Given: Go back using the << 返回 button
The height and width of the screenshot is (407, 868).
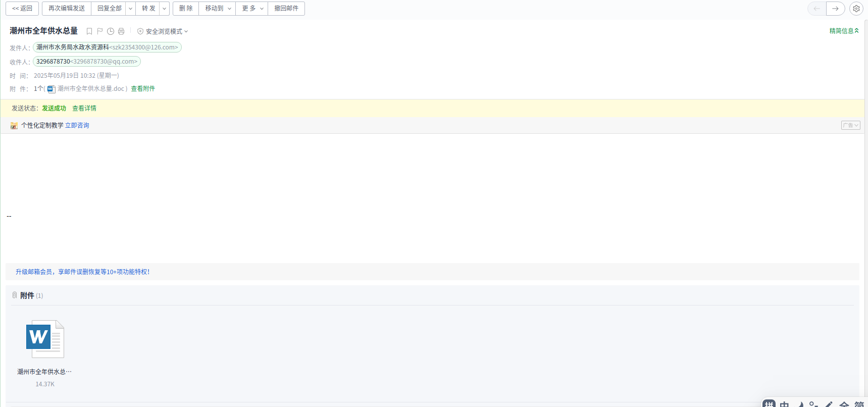Looking at the screenshot, I should tap(22, 9).
